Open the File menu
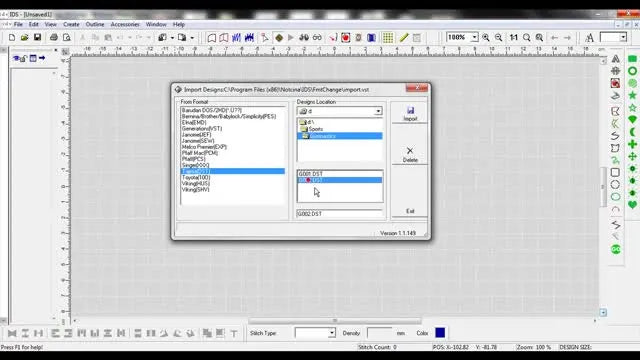Screen dimensions: 640x360 coord(18,24)
